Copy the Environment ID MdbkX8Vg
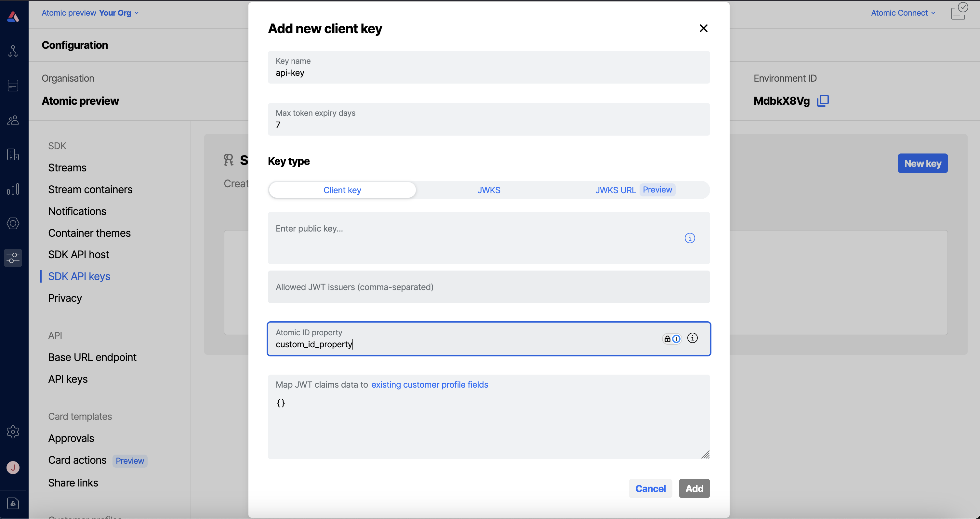This screenshot has height=519, width=980. coord(823,101)
